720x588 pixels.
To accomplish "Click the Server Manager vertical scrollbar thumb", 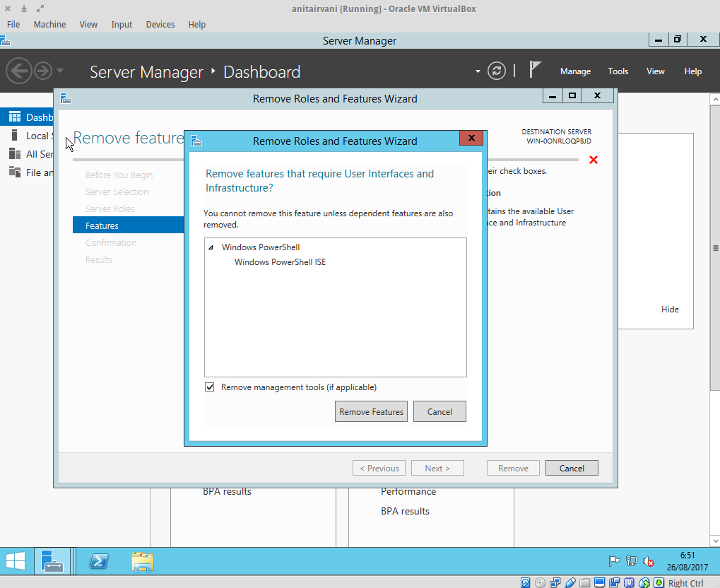I will 715,248.
